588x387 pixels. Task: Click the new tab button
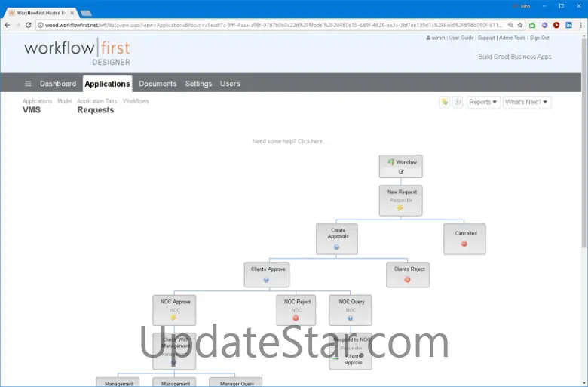pyautogui.click(x=86, y=13)
